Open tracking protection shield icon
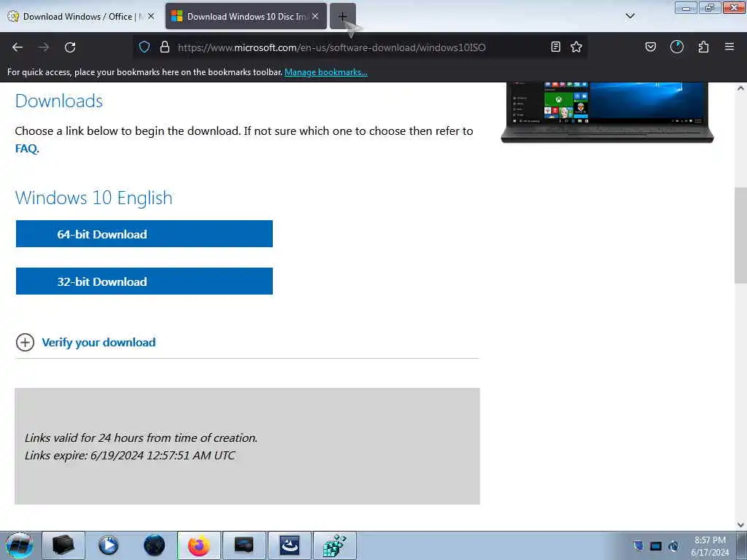 click(x=144, y=47)
